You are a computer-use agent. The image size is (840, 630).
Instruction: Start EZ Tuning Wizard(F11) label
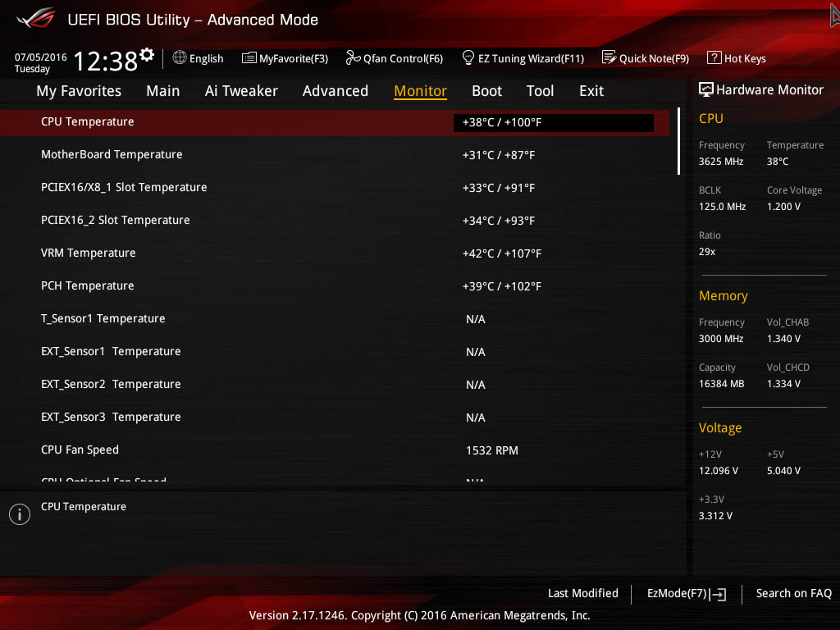pyautogui.click(x=531, y=58)
